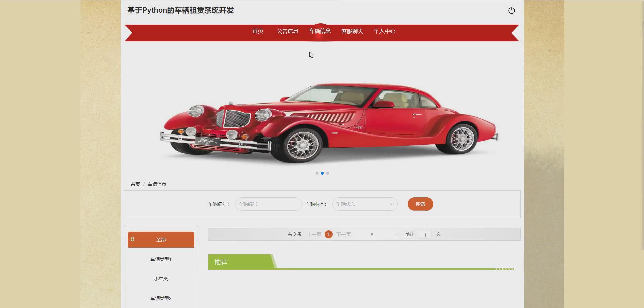Click the 搜索 search button
The image size is (644, 308).
pyautogui.click(x=420, y=204)
